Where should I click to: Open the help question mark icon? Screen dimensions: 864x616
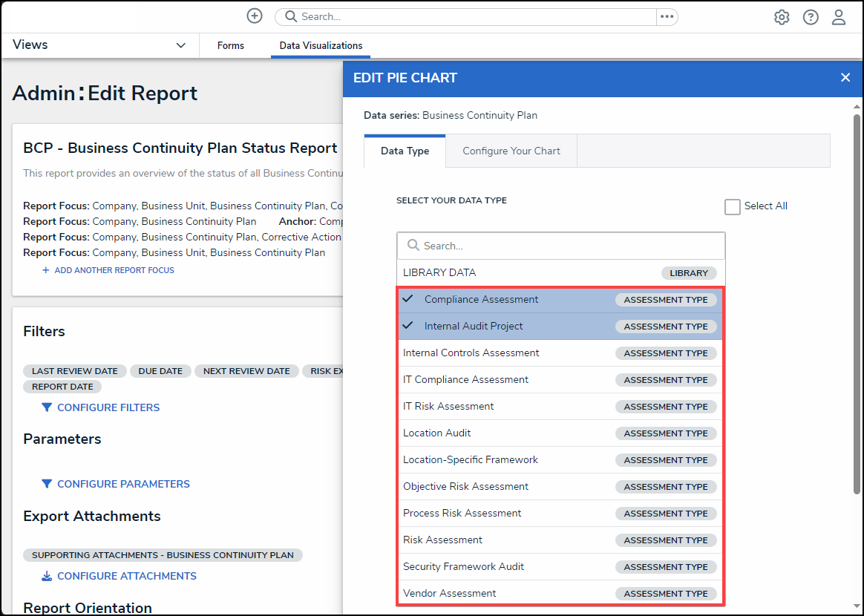pos(811,17)
